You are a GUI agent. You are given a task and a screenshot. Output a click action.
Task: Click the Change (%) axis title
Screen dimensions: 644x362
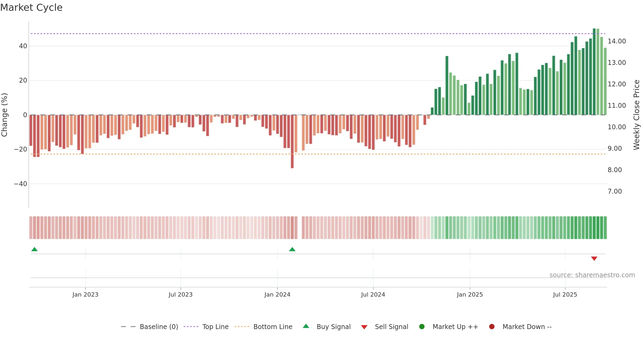[x=4, y=115]
